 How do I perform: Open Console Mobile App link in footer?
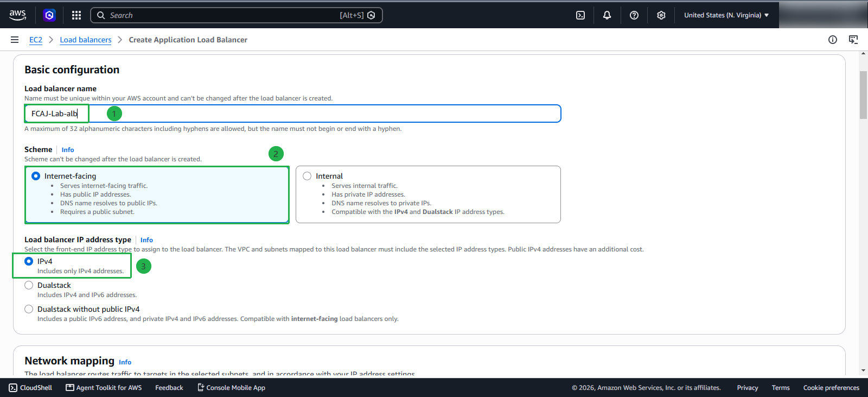[231, 388]
